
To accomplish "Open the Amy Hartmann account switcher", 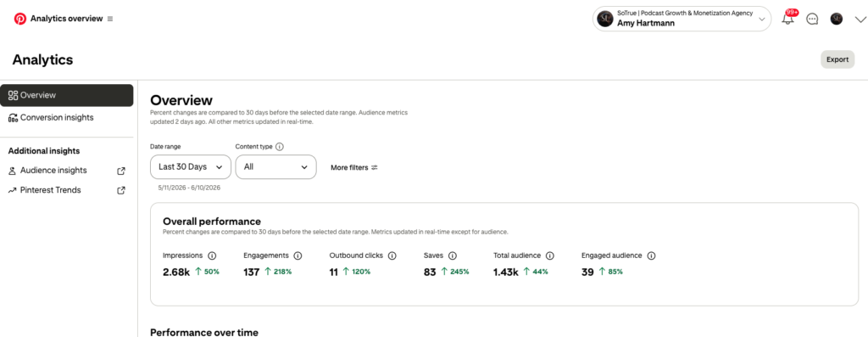I will click(682, 19).
